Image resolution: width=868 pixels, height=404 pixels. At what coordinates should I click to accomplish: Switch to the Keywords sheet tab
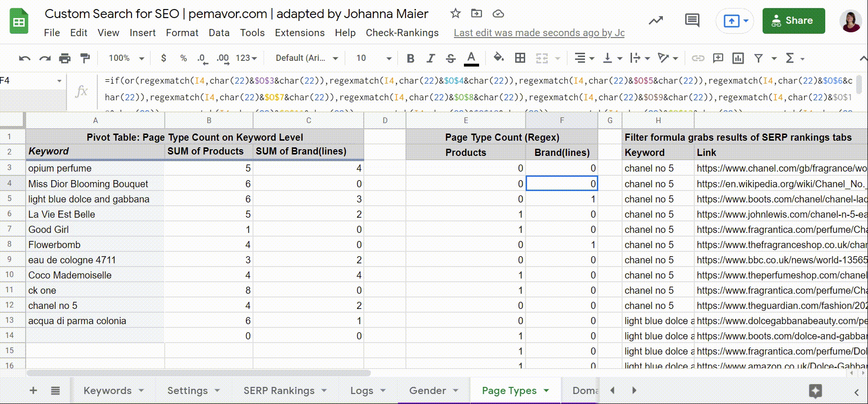click(x=108, y=391)
